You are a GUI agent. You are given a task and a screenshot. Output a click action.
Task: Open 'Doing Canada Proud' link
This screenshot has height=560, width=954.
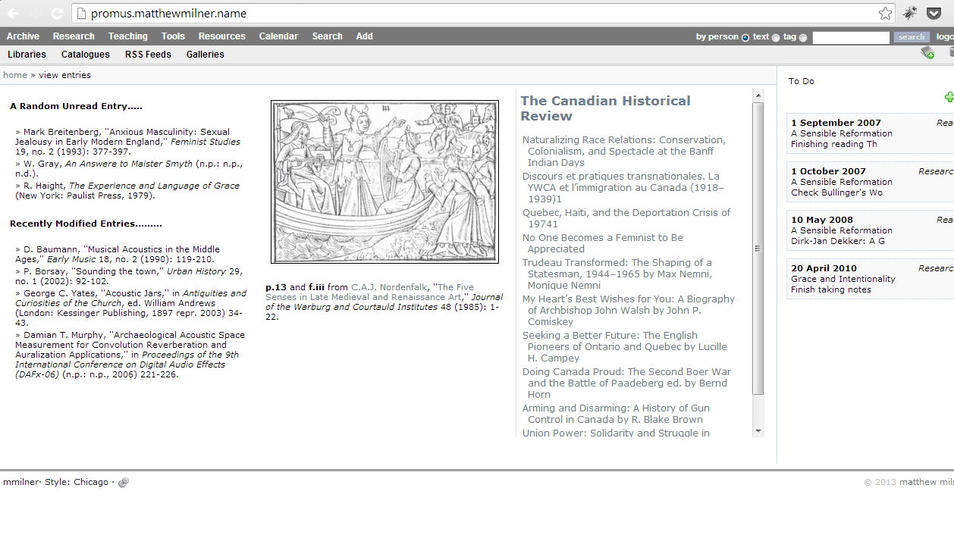click(x=627, y=383)
